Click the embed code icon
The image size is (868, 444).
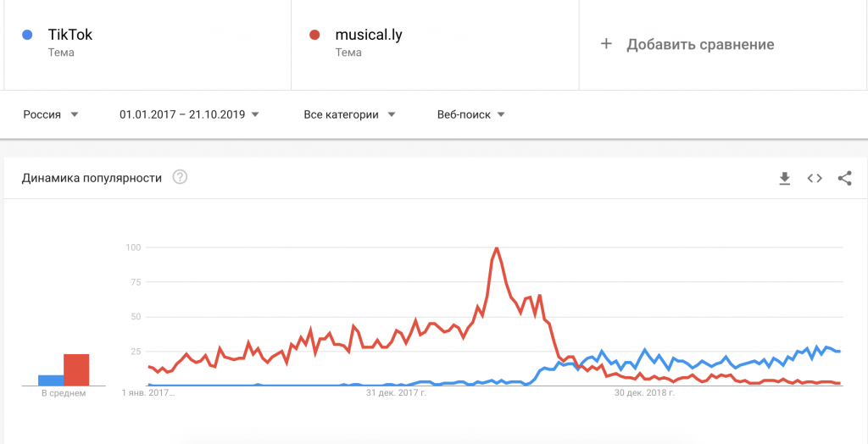pyautogui.click(x=815, y=178)
